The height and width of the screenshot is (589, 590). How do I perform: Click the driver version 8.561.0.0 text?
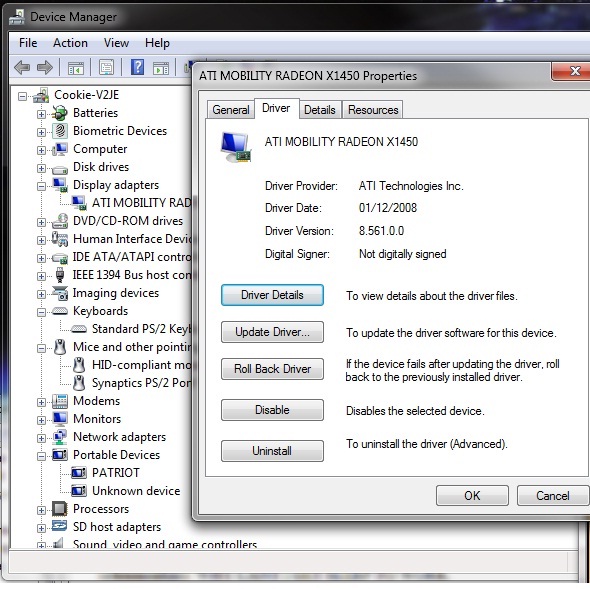pyautogui.click(x=381, y=231)
